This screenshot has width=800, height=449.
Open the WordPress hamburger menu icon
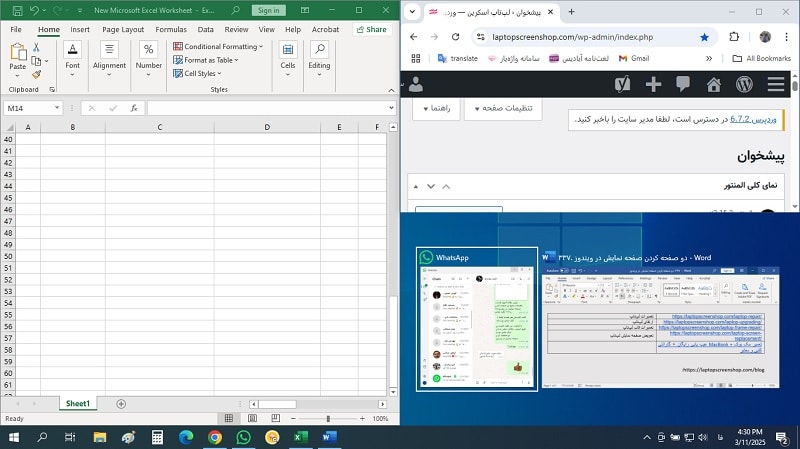[x=776, y=84]
